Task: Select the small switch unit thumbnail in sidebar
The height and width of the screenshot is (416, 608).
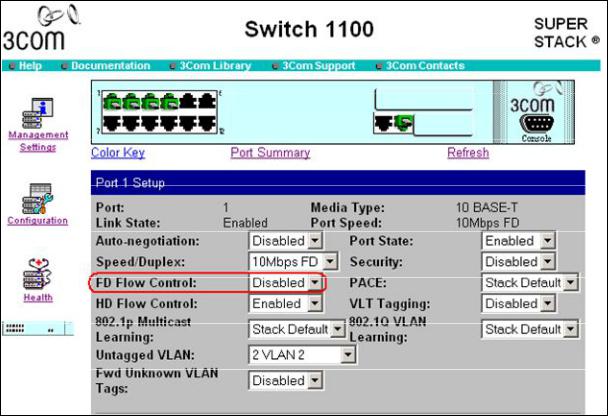Action: 38,328
